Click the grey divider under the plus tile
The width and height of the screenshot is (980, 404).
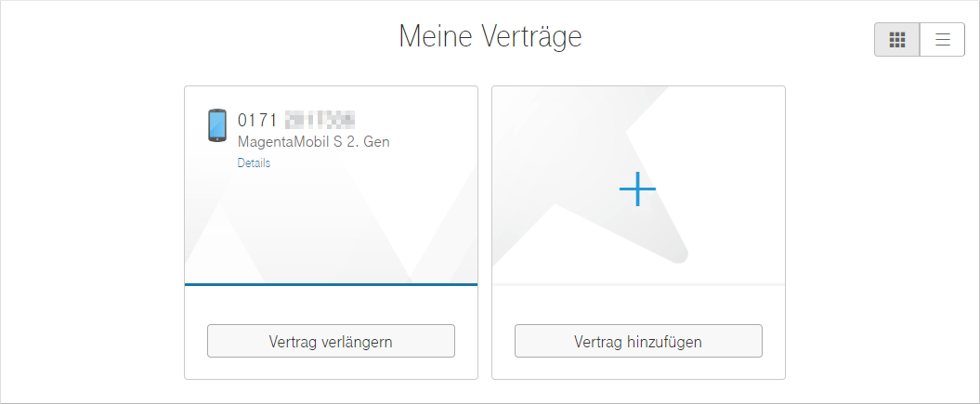pyautogui.click(x=638, y=285)
